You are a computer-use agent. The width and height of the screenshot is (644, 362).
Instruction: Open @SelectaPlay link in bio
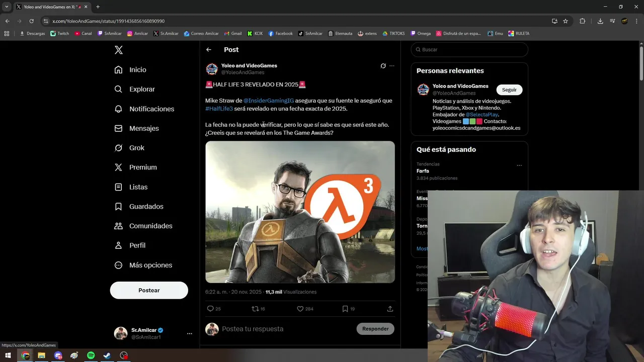[x=481, y=115]
